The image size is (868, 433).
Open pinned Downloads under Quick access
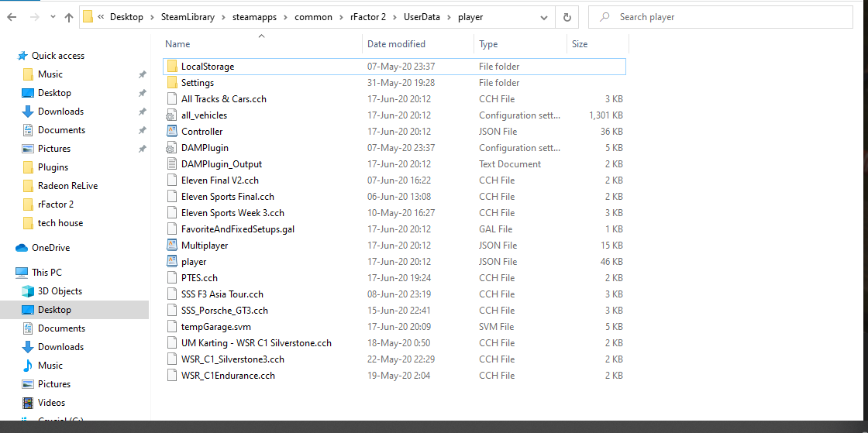60,111
